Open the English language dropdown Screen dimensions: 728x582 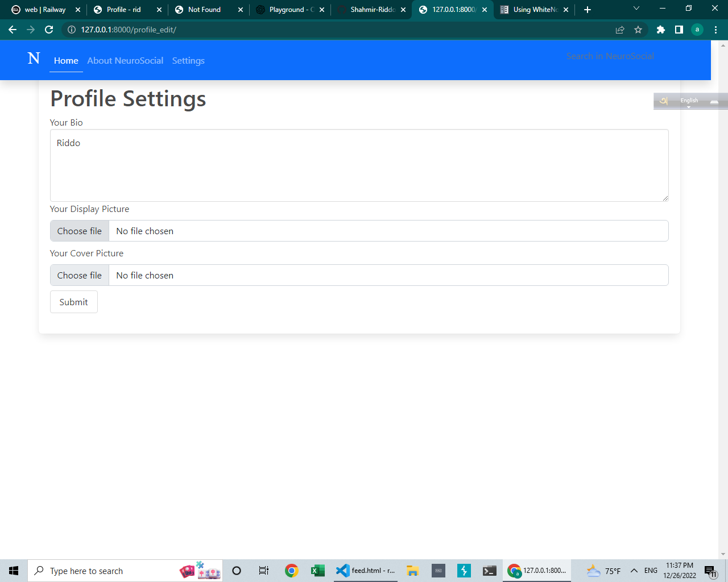(689, 101)
